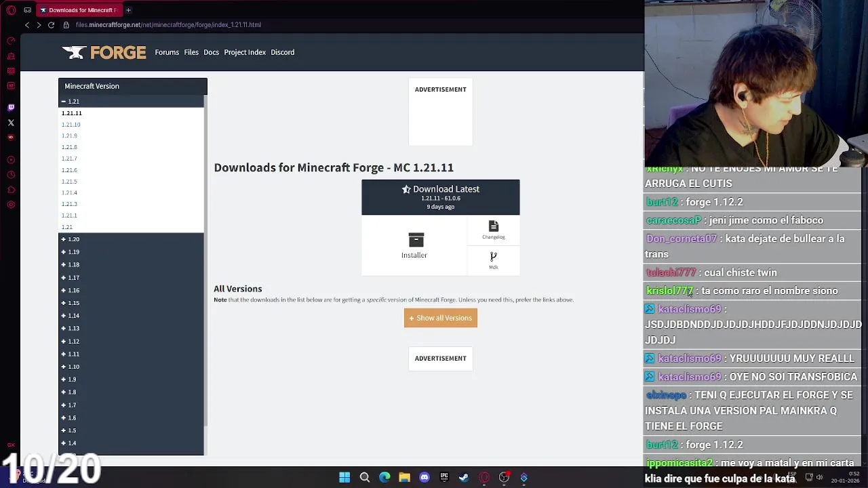
Task: Click the Download Latest header
Action: [x=441, y=197]
